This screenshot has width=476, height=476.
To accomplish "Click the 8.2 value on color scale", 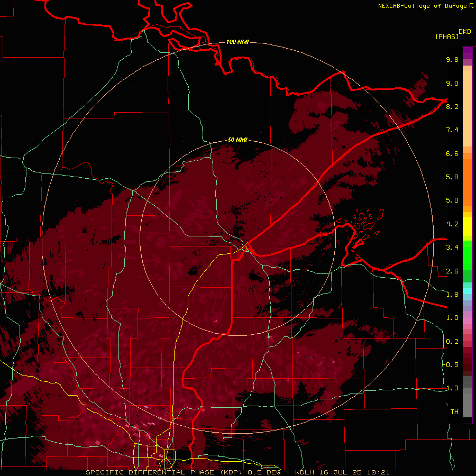I will click(x=452, y=106).
